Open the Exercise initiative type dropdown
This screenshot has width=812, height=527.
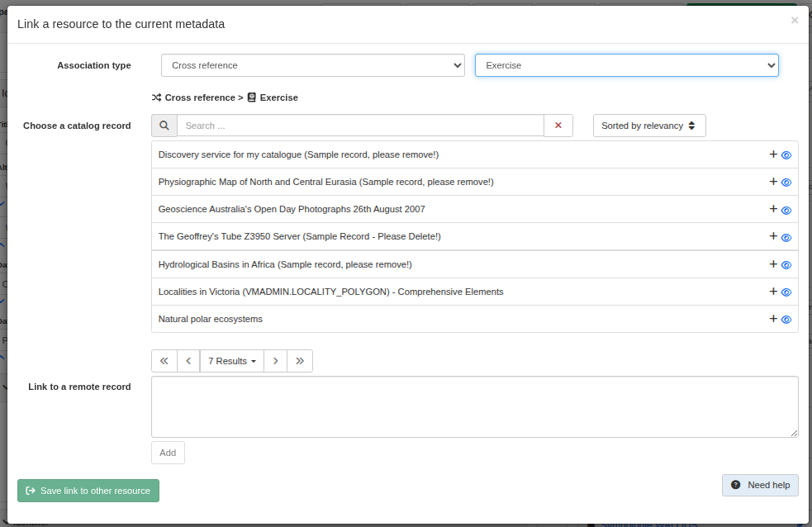(x=626, y=65)
